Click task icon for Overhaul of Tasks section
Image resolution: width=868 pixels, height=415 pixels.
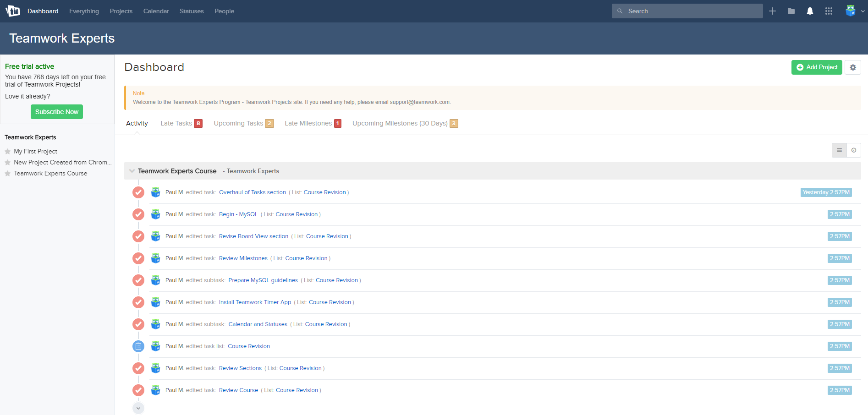click(x=138, y=192)
